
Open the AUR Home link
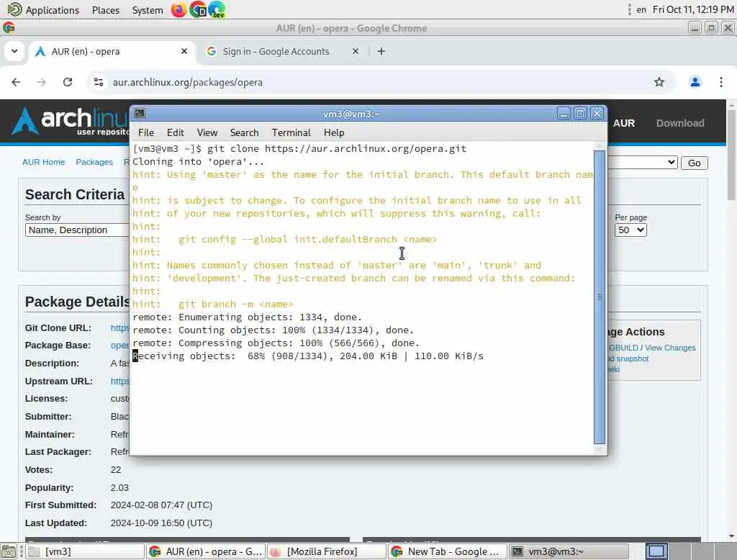(x=44, y=162)
